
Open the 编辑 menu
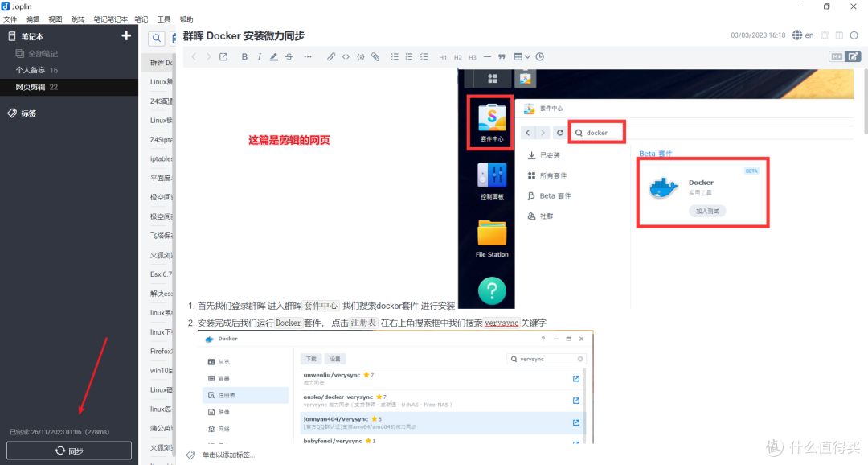click(33, 19)
